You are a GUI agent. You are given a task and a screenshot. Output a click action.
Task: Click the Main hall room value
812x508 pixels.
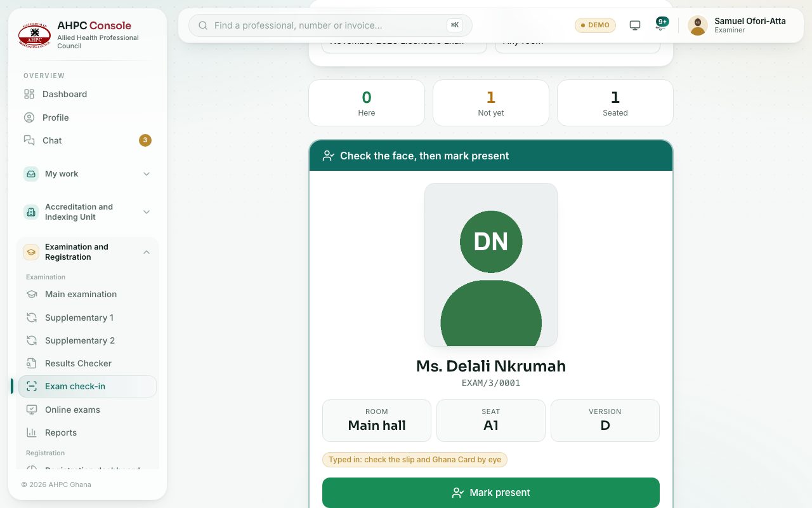pos(377,425)
